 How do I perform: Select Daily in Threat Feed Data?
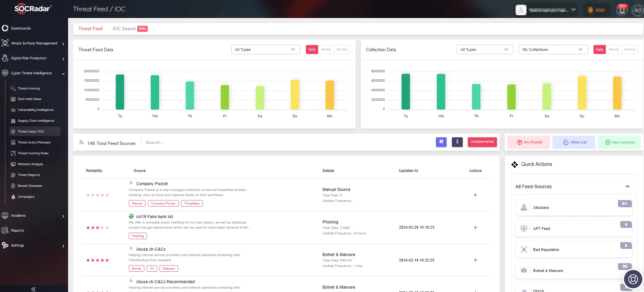[312, 50]
